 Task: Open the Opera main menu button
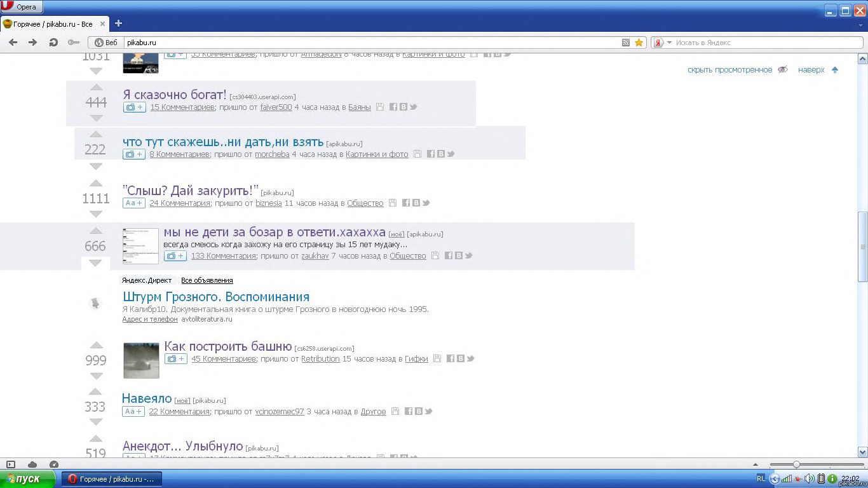[22, 7]
